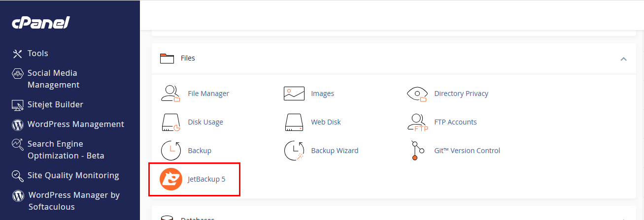Open the Backup Wizard icon
The image size is (644, 220).
[x=294, y=151]
